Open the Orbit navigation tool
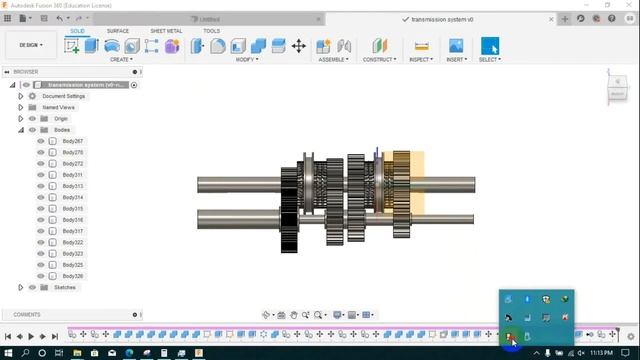This screenshot has width=640, height=360. click(266, 315)
